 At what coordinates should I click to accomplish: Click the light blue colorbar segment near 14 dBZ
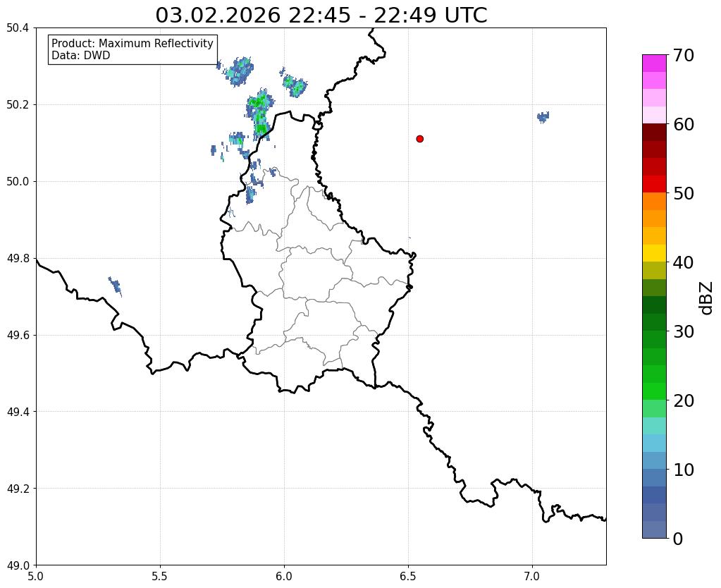[654, 443]
